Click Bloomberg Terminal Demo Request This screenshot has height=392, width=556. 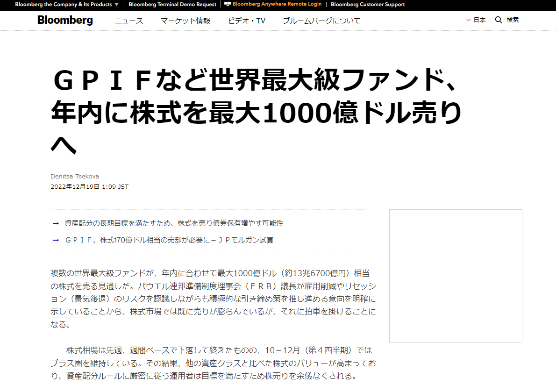[172, 5]
